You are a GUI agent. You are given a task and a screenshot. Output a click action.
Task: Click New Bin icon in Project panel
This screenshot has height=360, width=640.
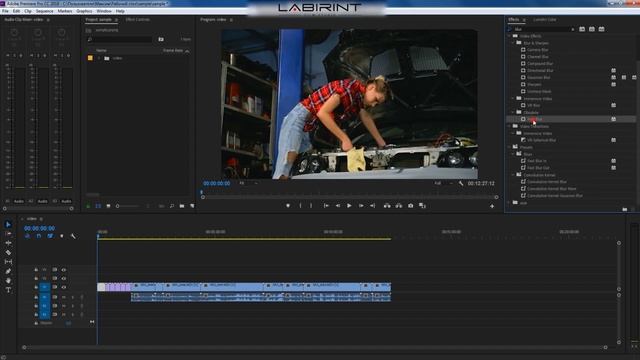[182, 206]
